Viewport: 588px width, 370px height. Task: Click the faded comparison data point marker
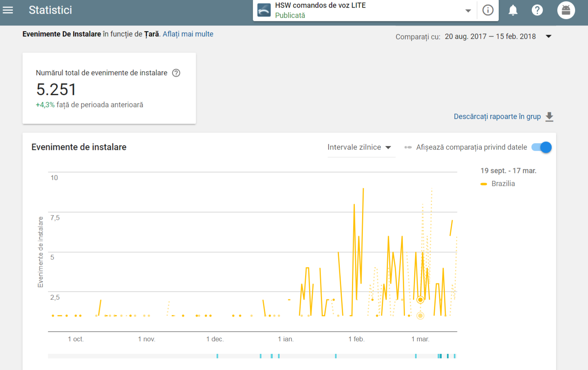420,315
